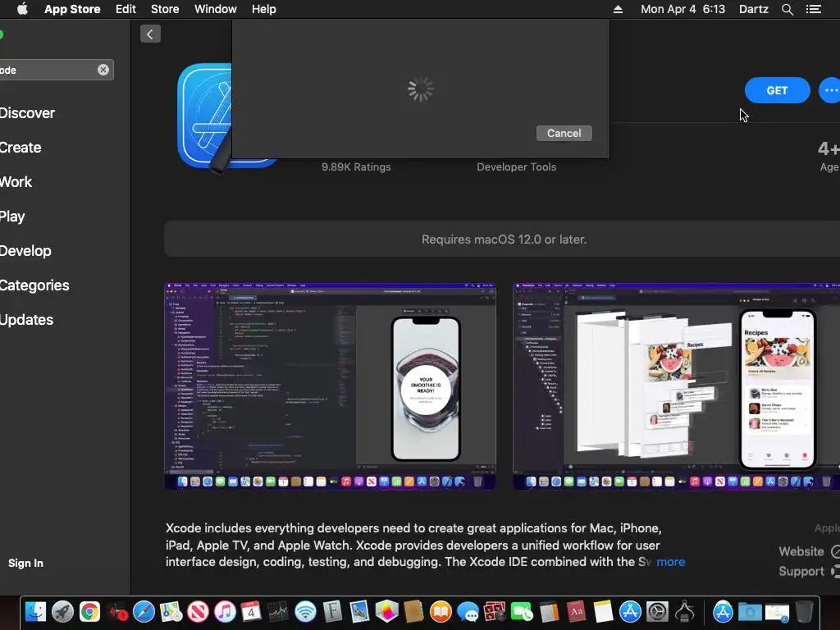Open the Recipes app Xcode screenshot
Screen dimensions: 840x630
(676, 386)
